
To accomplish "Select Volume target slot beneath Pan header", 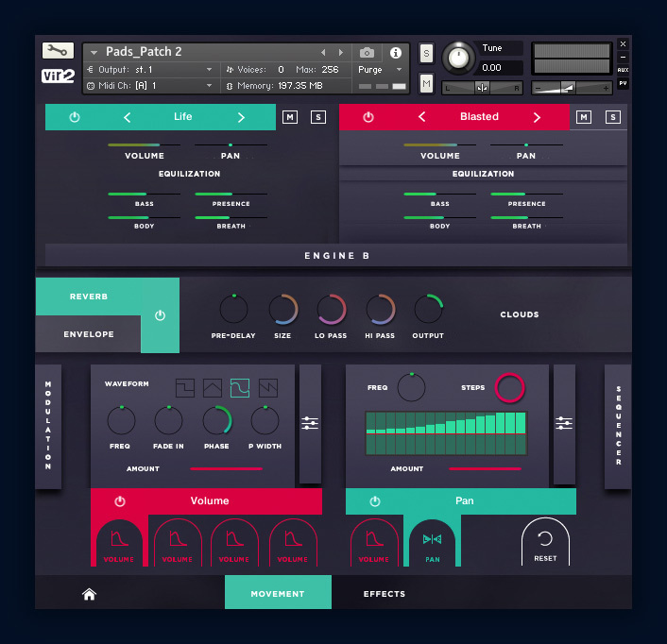I will point(374,543).
